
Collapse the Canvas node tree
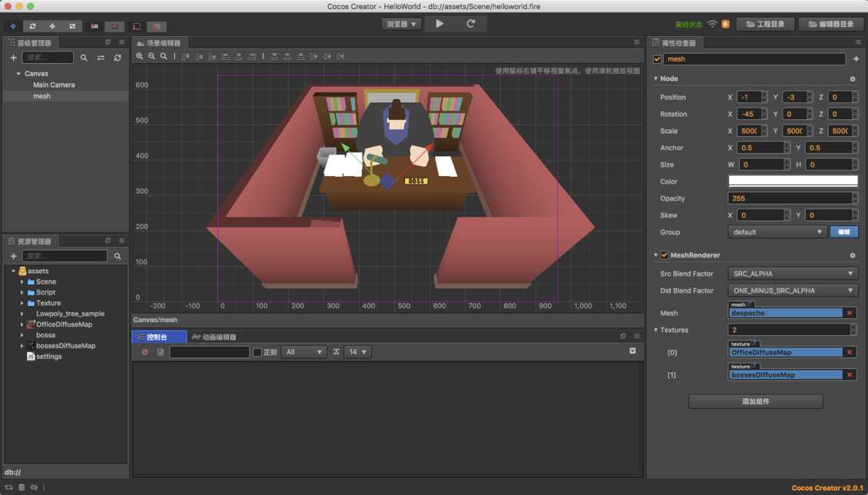[18, 74]
